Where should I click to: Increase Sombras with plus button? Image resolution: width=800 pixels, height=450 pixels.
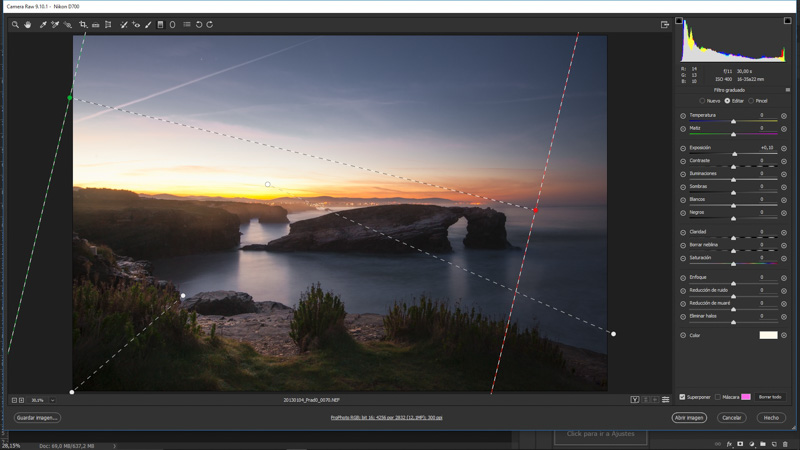(784, 187)
